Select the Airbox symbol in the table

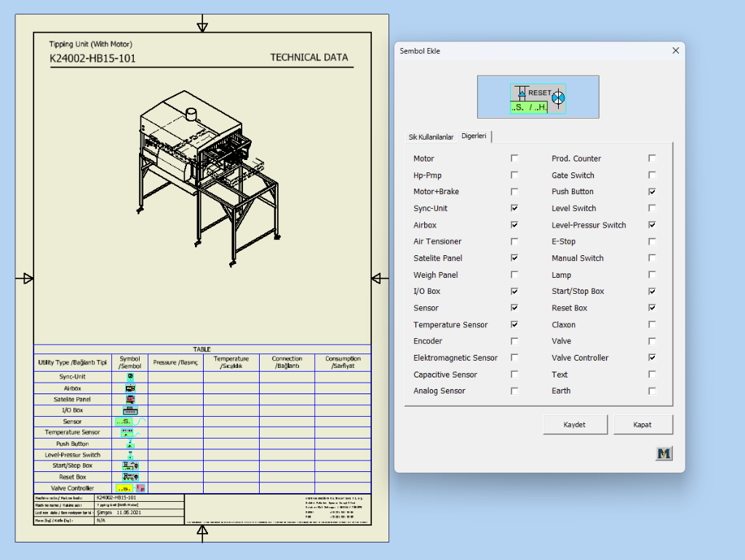coord(130,388)
